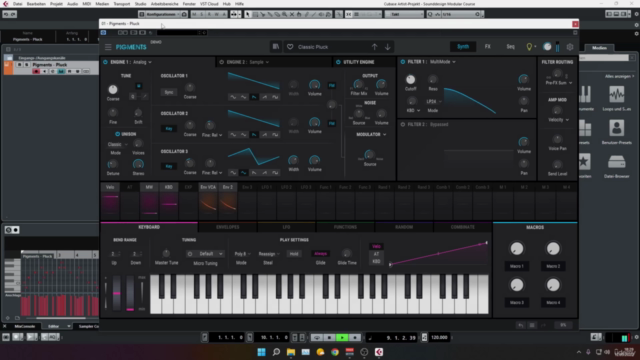The image size is (640, 360).
Task: Toggle Unison power button
Action: pos(117,134)
